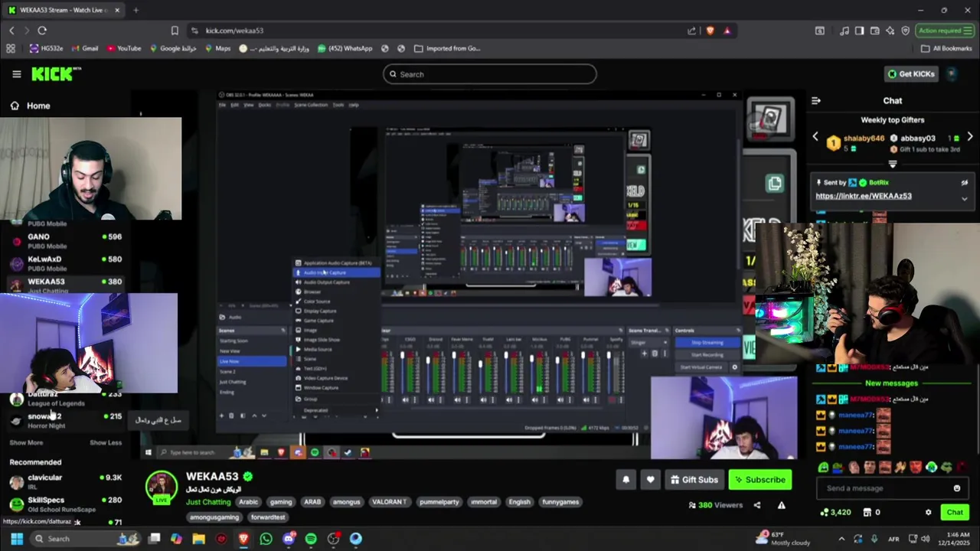Focus the Kick search box
This screenshot has width=980, height=551.
(x=490, y=74)
